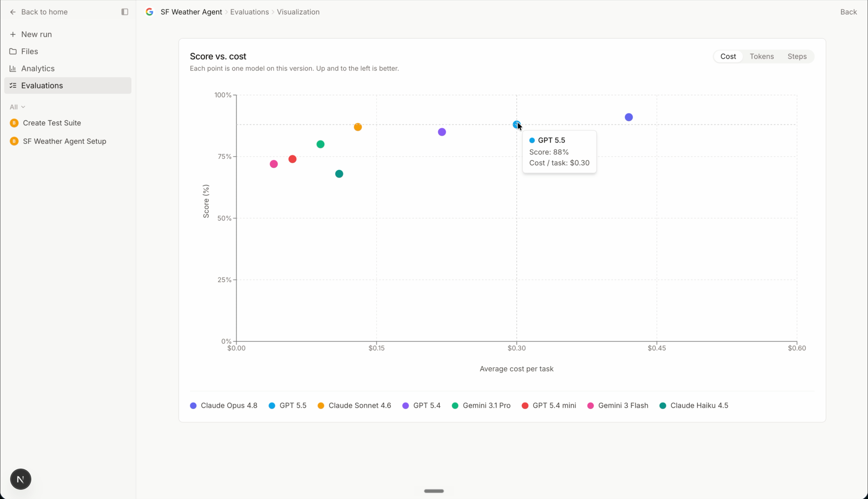Click the $0.45 x-axis tick label
Screen dimensions: 868x499
click(657, 348)
